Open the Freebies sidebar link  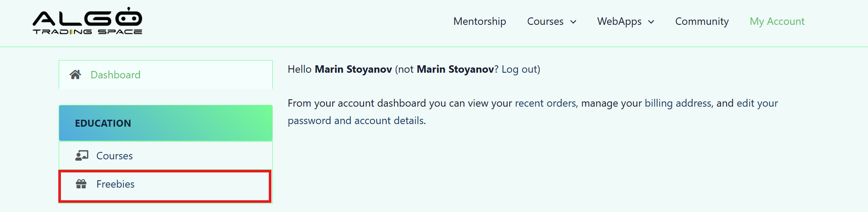pos(115,184)
